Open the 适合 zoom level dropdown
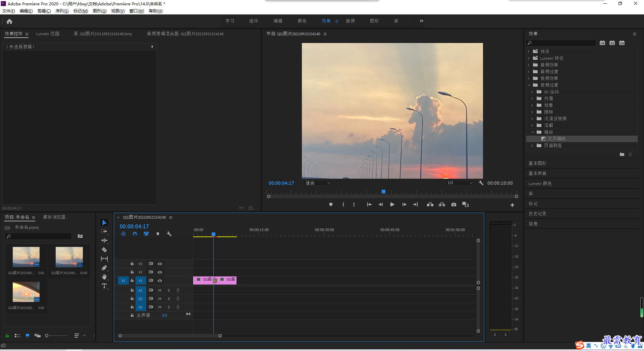644x351 pixels. pyautogui.click(x=318, y=183)
